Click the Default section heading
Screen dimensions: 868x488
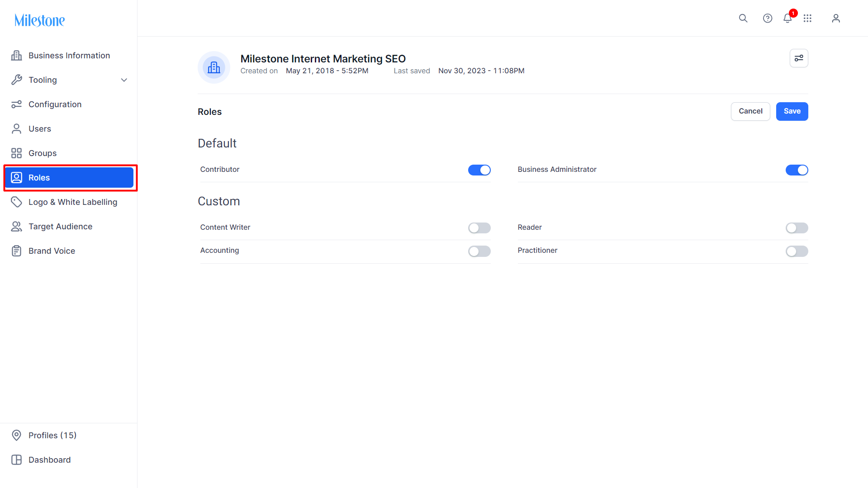pyautogui.click(x=217, y=143)
